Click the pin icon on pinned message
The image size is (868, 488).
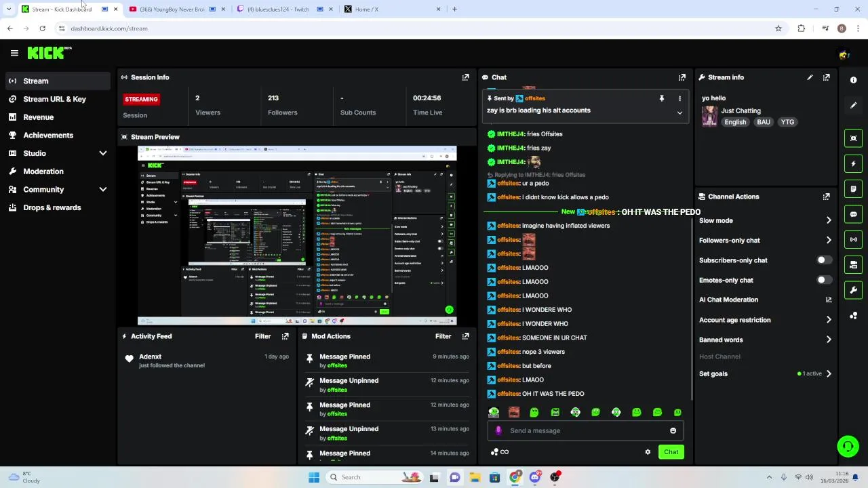coord(661,98)
